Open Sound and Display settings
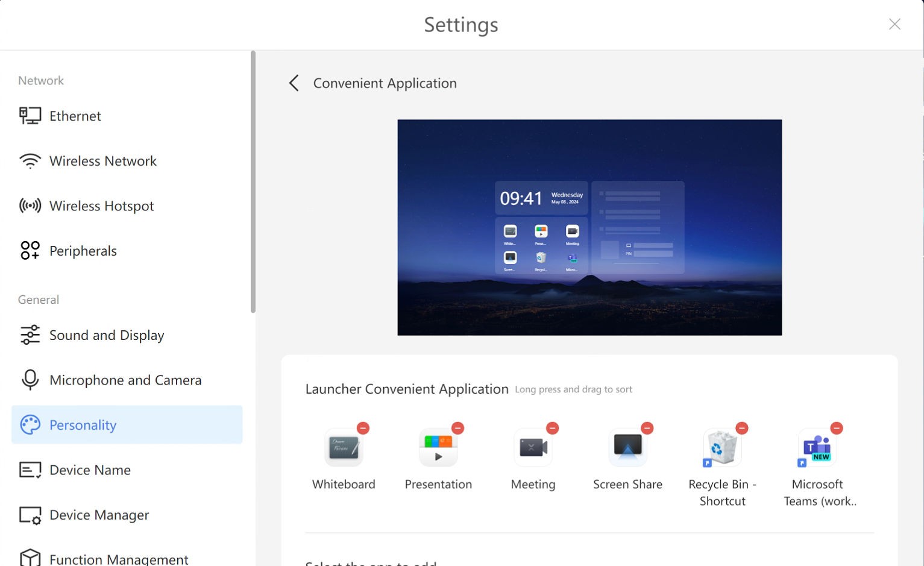The image size is (924, 566). point(107,335)
